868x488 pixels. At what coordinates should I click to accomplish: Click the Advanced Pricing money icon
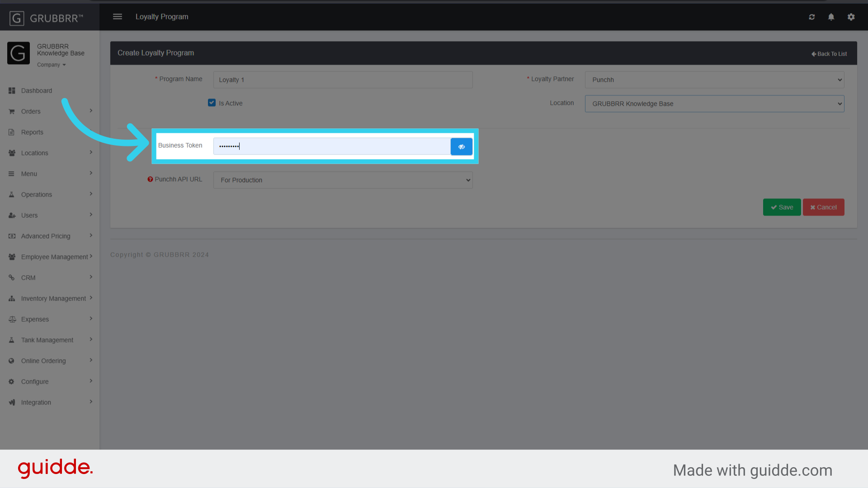coord(12,236)
